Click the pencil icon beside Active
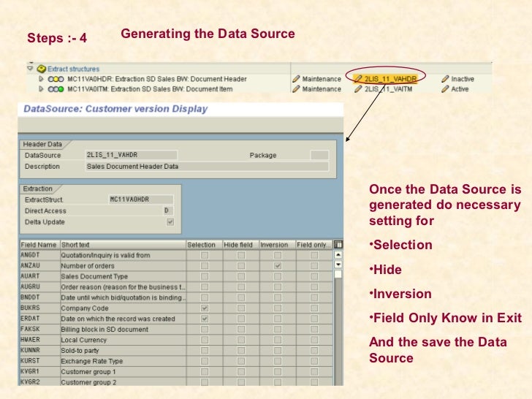This screenshot has width=532, height=399. 445,89
